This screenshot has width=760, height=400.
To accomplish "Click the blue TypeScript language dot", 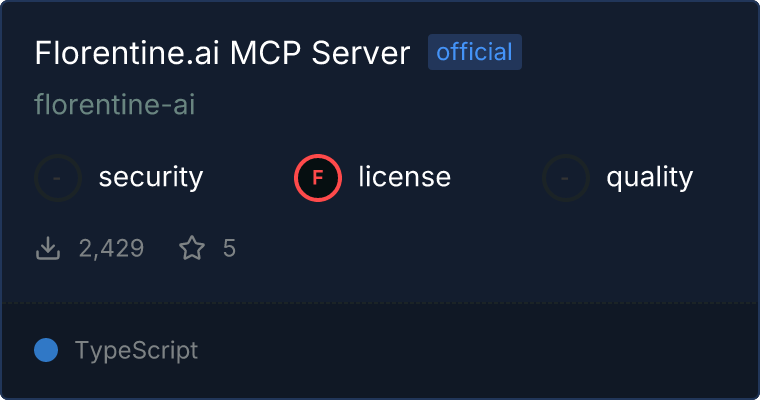I will tap(46, 350).
